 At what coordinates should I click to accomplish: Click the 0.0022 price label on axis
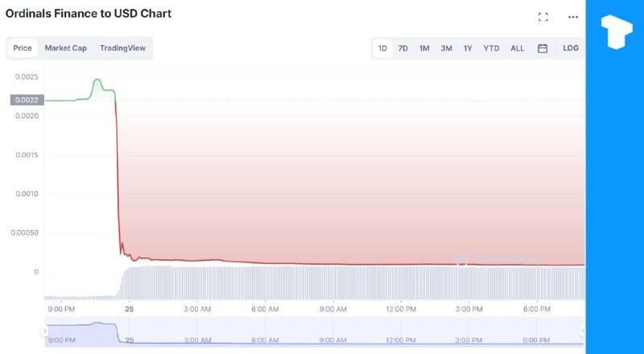(27, 100)
